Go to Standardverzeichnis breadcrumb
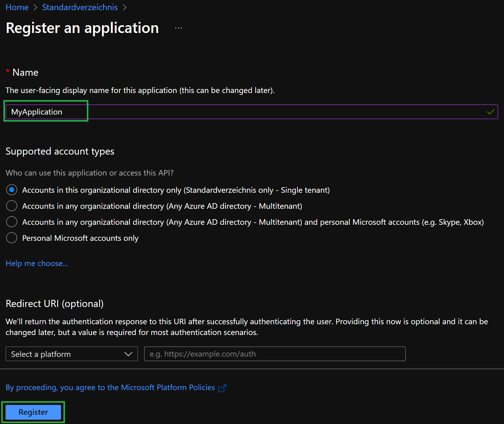 (80, 7)
